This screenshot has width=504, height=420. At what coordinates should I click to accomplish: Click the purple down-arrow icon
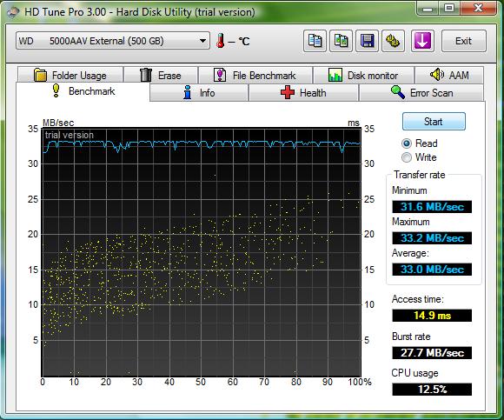click(422, 41)
